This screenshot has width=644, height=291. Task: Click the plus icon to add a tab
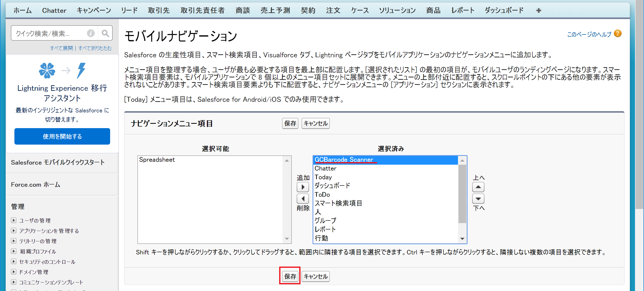pos(539,11)
